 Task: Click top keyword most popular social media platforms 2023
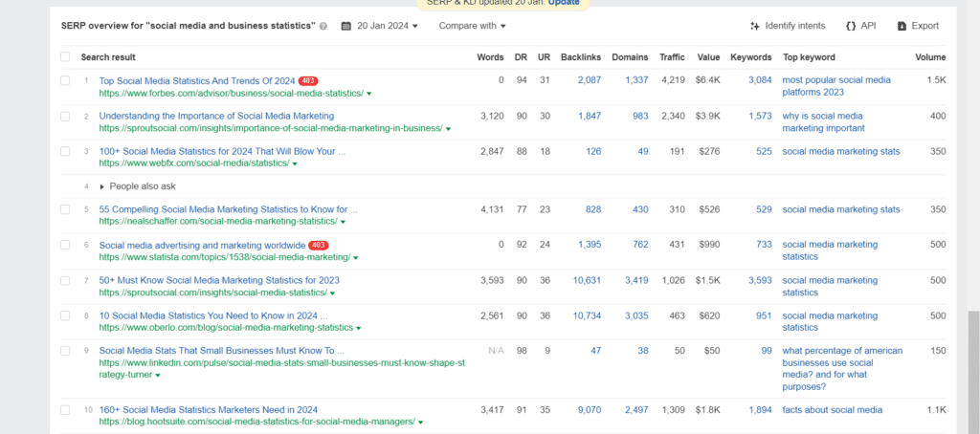(836, 87)
